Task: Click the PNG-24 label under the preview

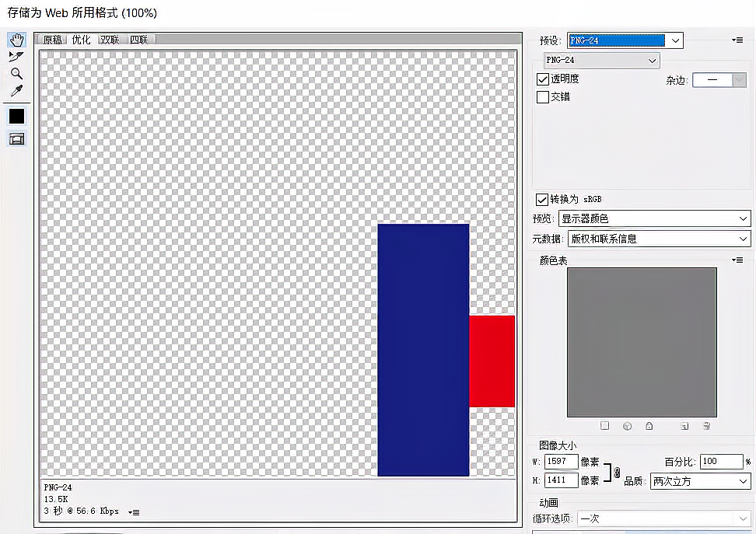Action: pos(58,487)
